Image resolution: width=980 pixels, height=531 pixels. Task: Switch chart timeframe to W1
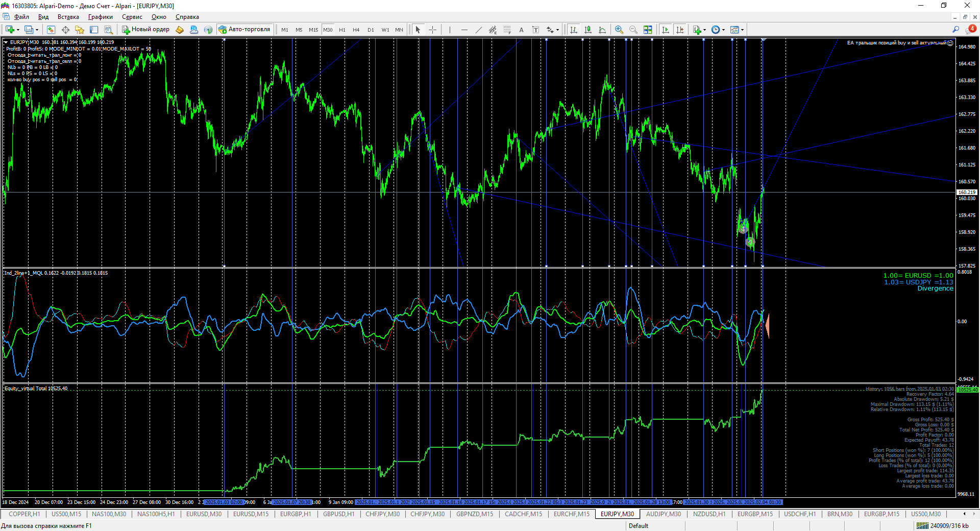385,30
